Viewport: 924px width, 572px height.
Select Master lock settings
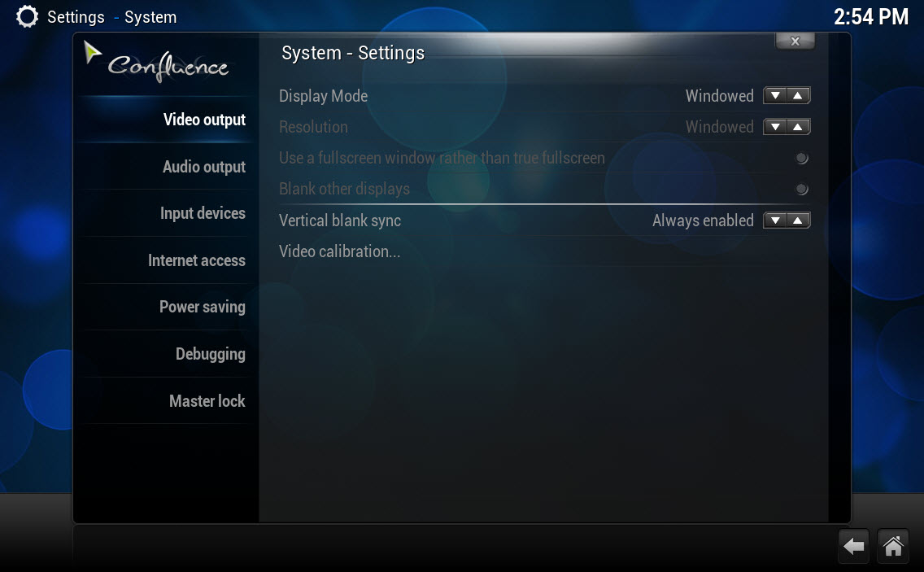[x=207, y=401]
